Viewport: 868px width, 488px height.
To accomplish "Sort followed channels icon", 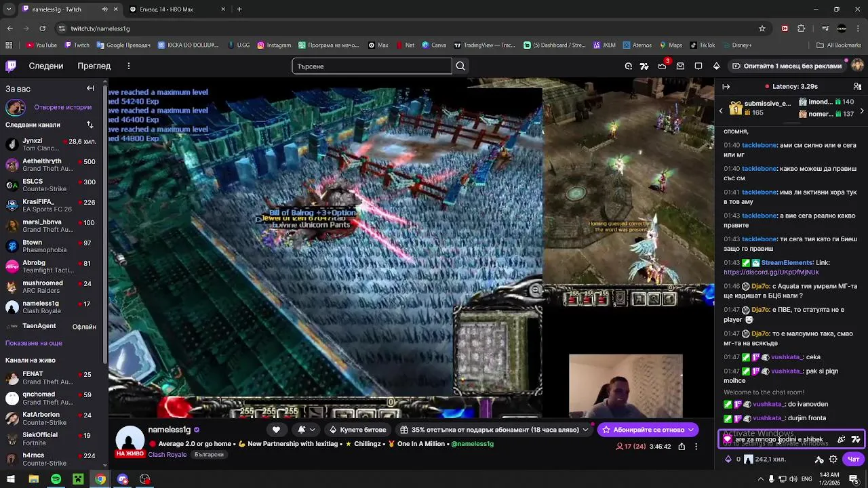I will (x=90, y=125).
